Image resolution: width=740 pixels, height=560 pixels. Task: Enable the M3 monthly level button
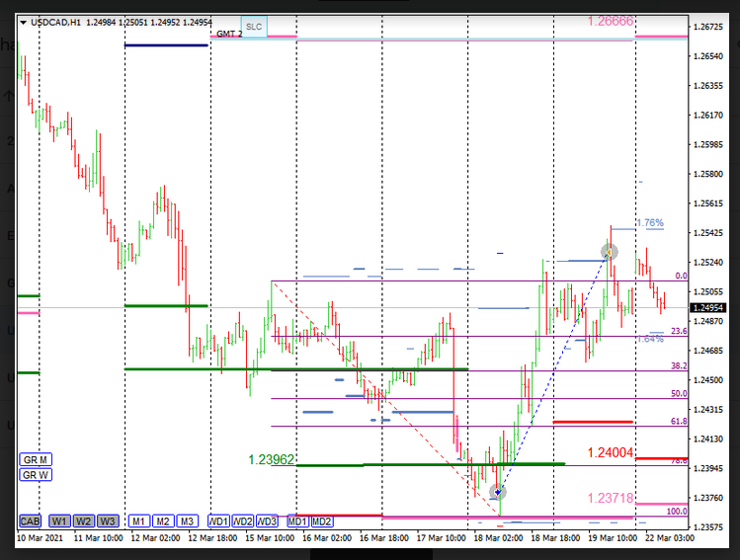(187, 520)
